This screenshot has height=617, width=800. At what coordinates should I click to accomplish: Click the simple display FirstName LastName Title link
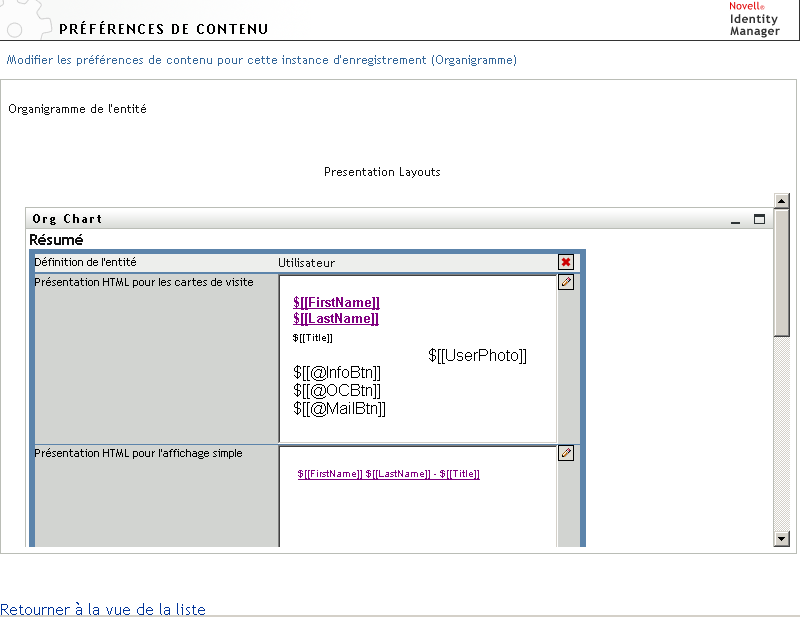pos(388,474)
